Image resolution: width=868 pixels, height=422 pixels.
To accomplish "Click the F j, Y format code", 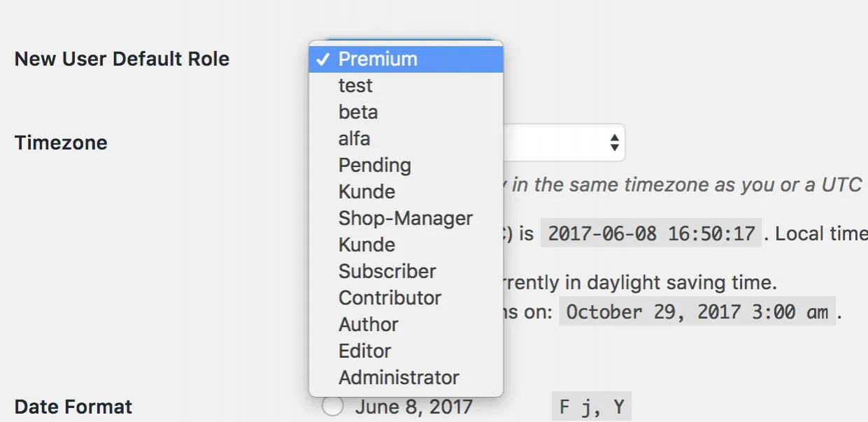I will click(x=592, y=407).
